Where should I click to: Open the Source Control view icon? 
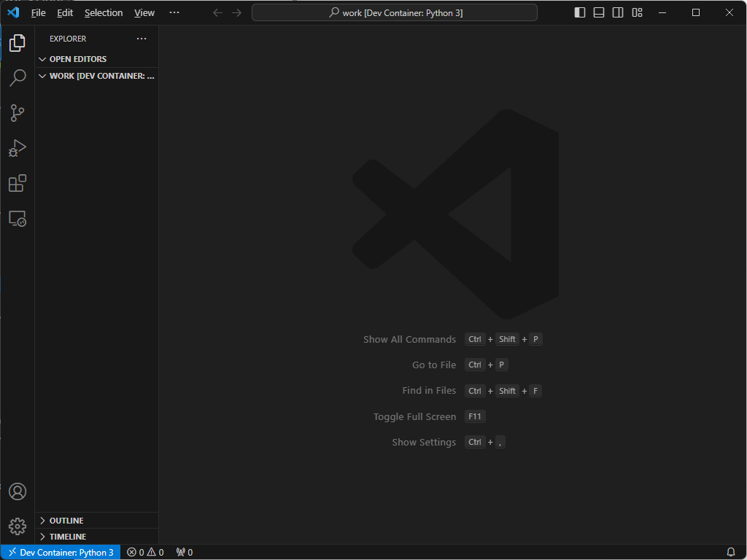[18, 113]
